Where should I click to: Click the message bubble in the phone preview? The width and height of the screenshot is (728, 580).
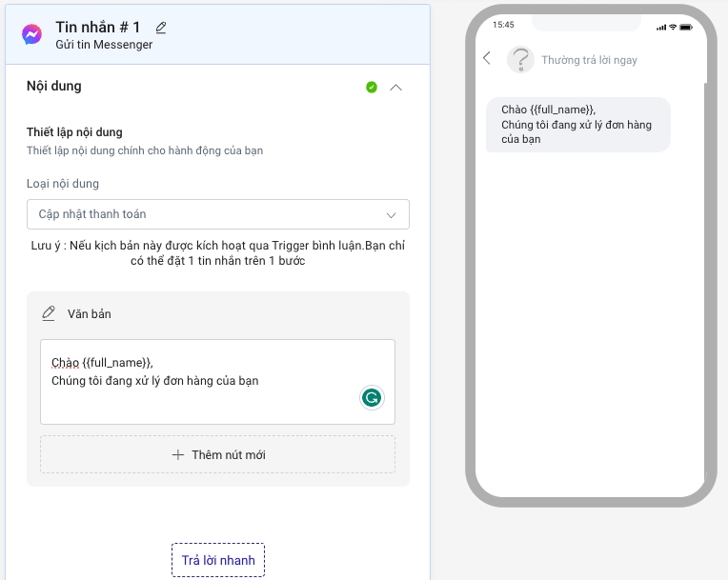(577, 125)
